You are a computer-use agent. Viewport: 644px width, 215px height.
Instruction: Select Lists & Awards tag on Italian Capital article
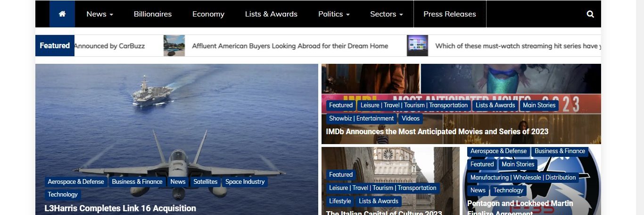pyautogui.click(x=379, y=201)
